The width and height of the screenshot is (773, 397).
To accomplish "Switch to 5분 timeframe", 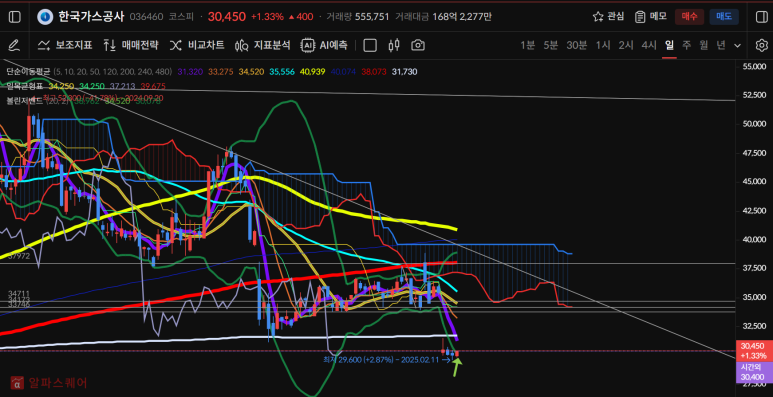I will (x=550, y=46).
